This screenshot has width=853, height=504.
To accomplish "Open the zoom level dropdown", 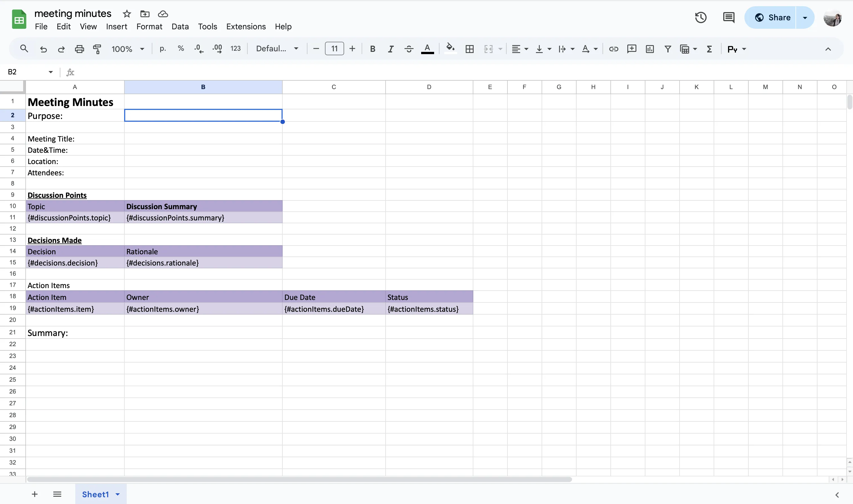I will (x=127, y=49).
